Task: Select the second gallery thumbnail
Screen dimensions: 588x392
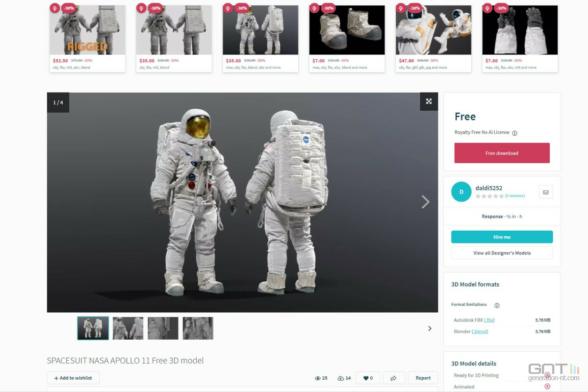Action: click(x=128, y=328)
